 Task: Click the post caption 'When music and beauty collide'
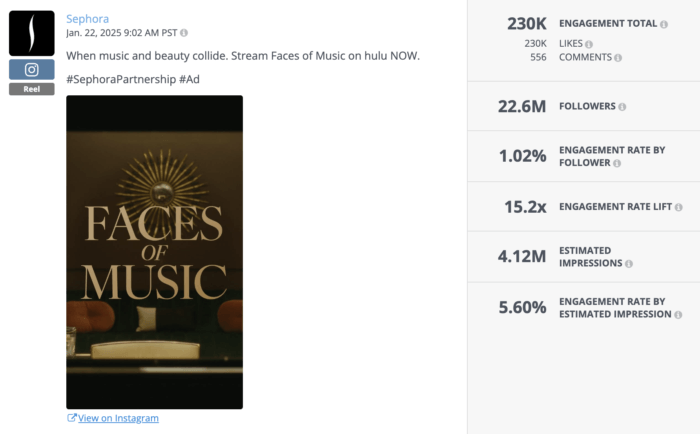click(243, 56)
